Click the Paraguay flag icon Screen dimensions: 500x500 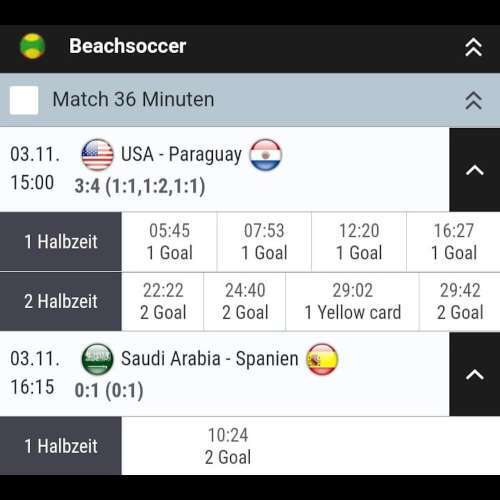coord(266,155)
